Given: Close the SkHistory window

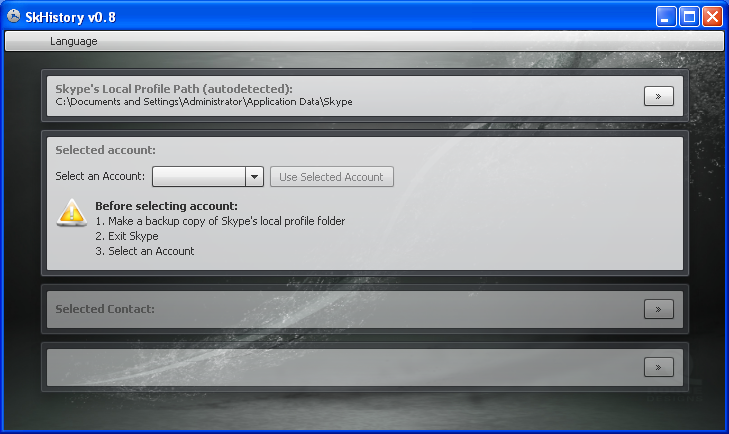Looking at the screenshot, I should point(712,17).
